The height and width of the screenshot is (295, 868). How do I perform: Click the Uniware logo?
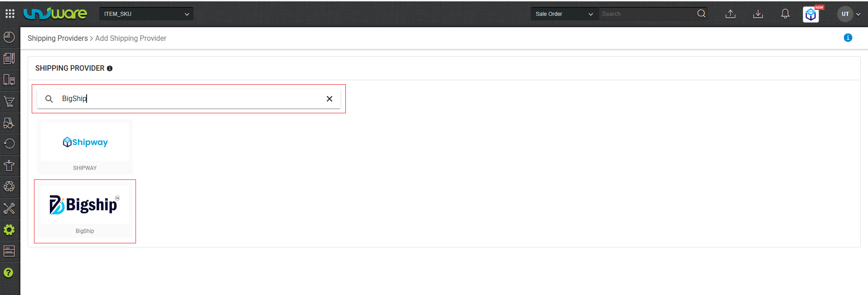pos(55,14)
